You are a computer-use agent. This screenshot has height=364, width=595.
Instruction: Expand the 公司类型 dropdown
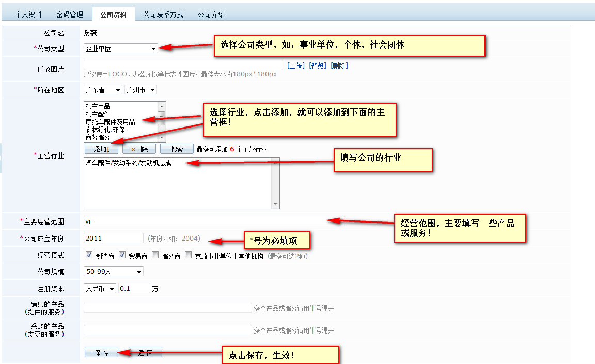tap(121, 49)
